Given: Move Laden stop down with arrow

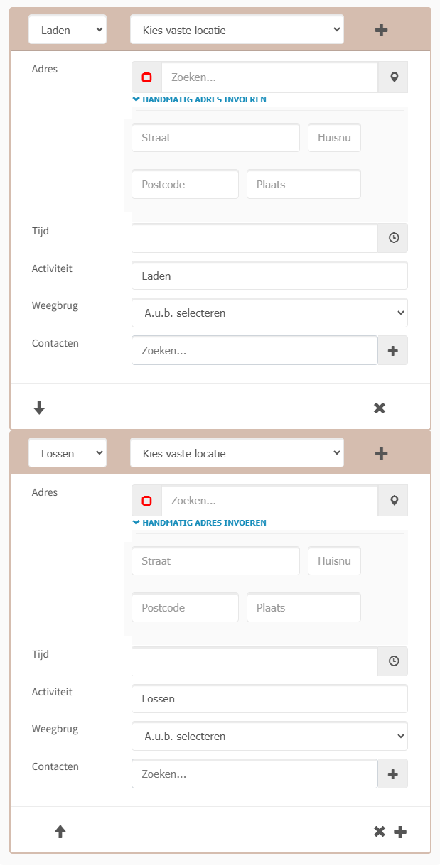Looking at the screenshot, I should tap(39, 408).
